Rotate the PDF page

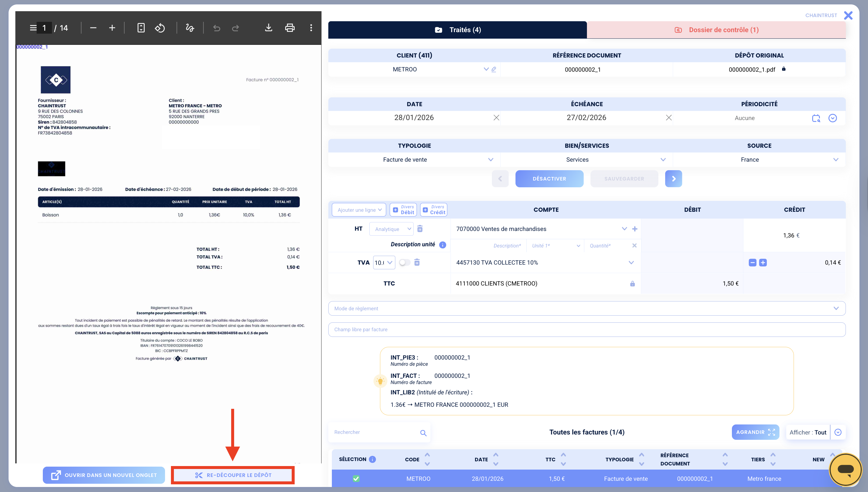(x=160, y=28)
